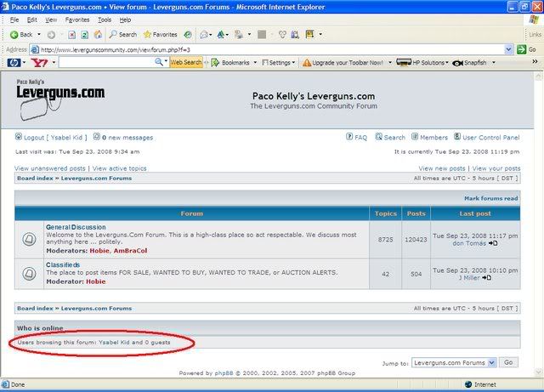Open the FAQ link
The image size is (544, 392).
coord(360,138)
